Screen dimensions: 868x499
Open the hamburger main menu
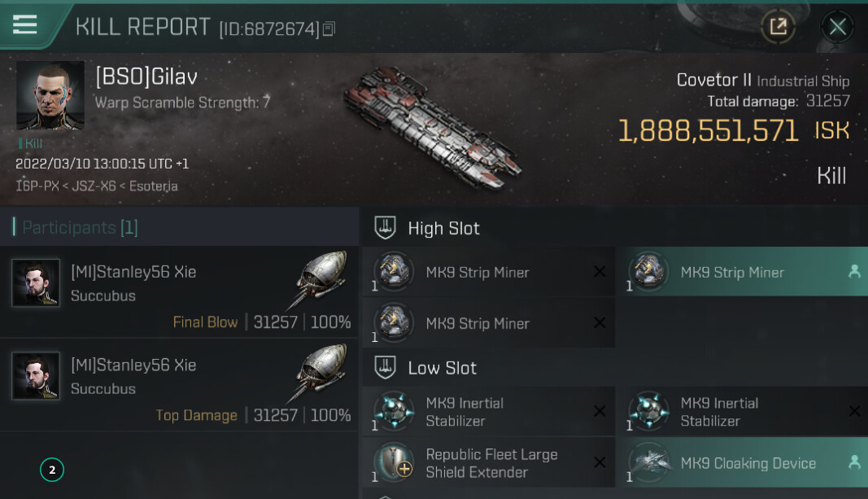(25, 24)
